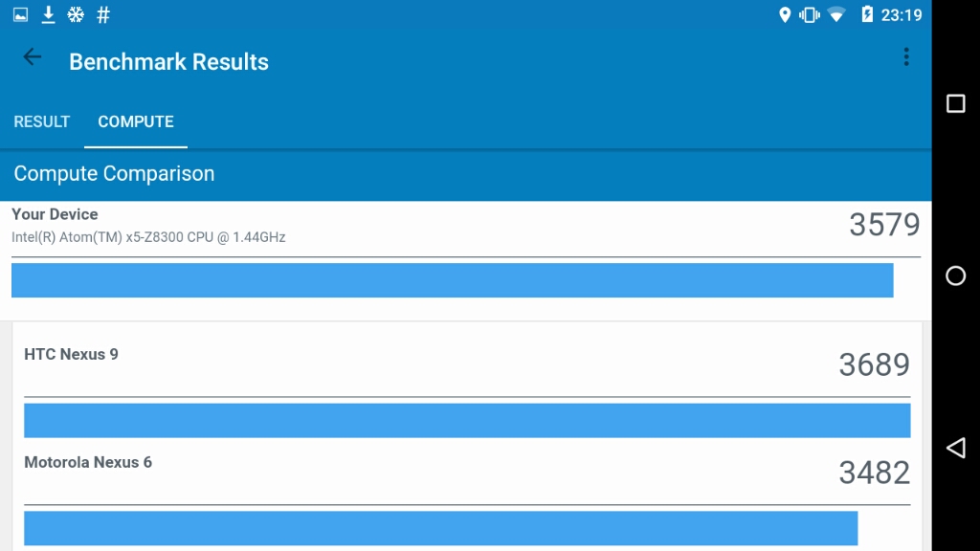Click the Your Device score 3579

click(x=884, y=225)
